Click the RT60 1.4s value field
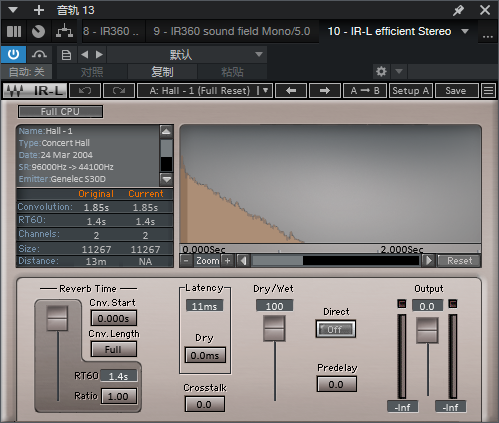 pyautogui.click(x=118, y=376)
